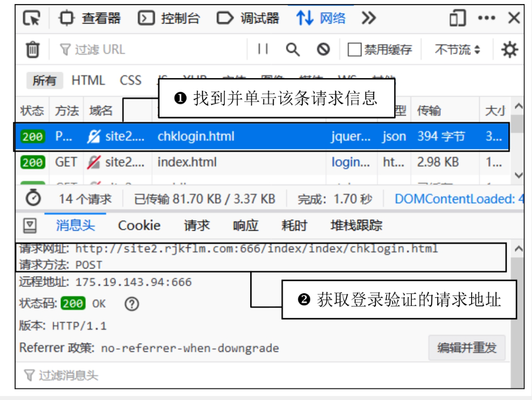Open the three-dot devtools menu
532x400 pixels.
coord(486,18)
